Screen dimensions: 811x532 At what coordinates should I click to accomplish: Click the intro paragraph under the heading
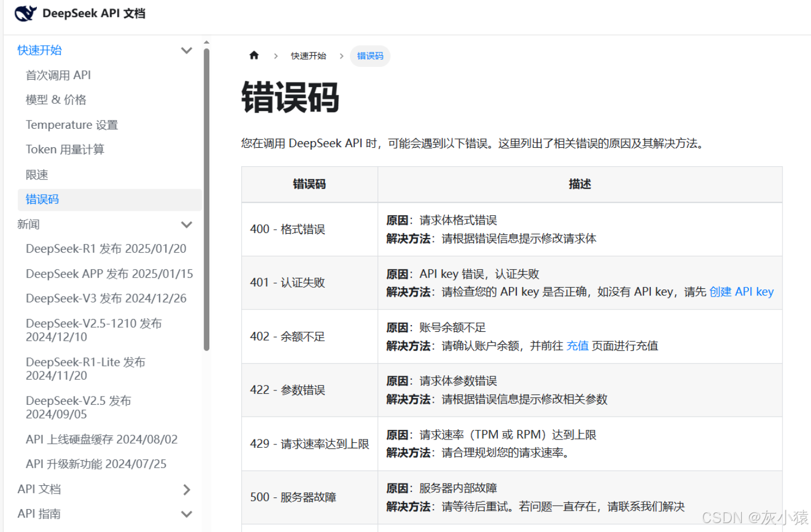[x=473, y=143]
